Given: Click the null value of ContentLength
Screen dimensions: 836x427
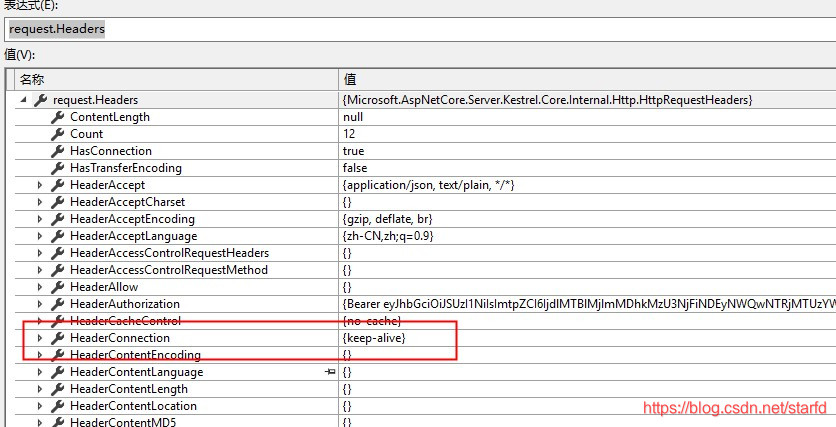Looking at the screenshot, I should click(353, 117).
